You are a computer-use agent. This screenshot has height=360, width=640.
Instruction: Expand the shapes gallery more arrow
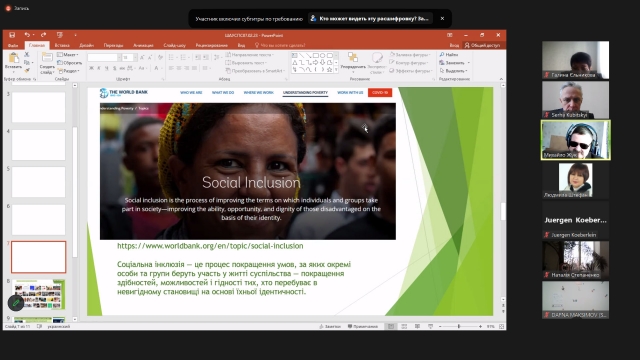click(336, 70)
